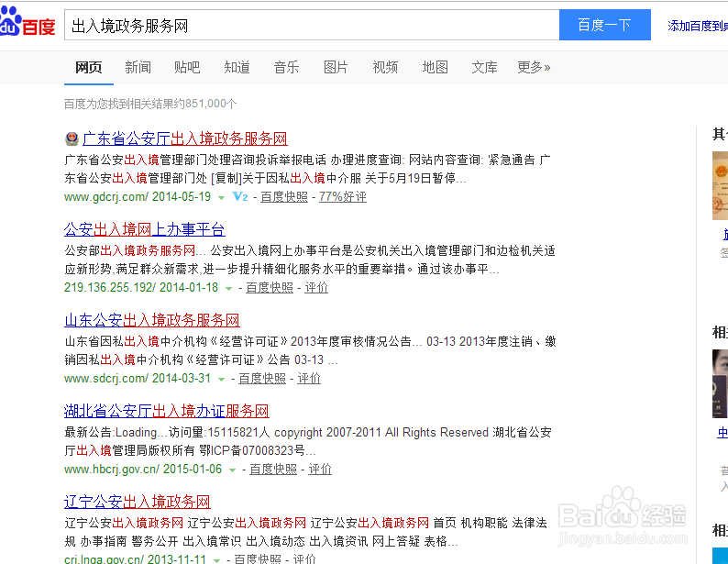Screen dimensions: 728x564
Task: Open result 广东省公安厅出入境政务服务网
Action: 185,138
